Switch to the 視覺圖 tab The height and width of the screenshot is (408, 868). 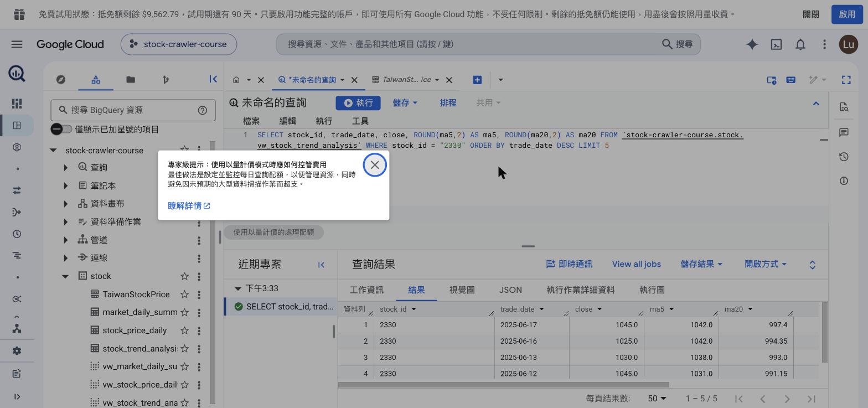[462, 290]
